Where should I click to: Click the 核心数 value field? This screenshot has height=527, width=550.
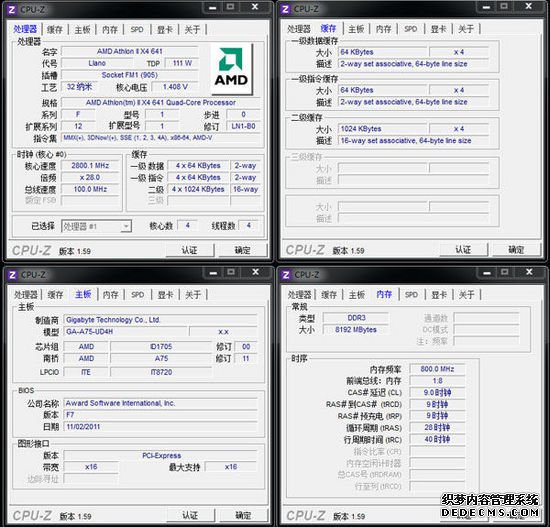(187, 226)
